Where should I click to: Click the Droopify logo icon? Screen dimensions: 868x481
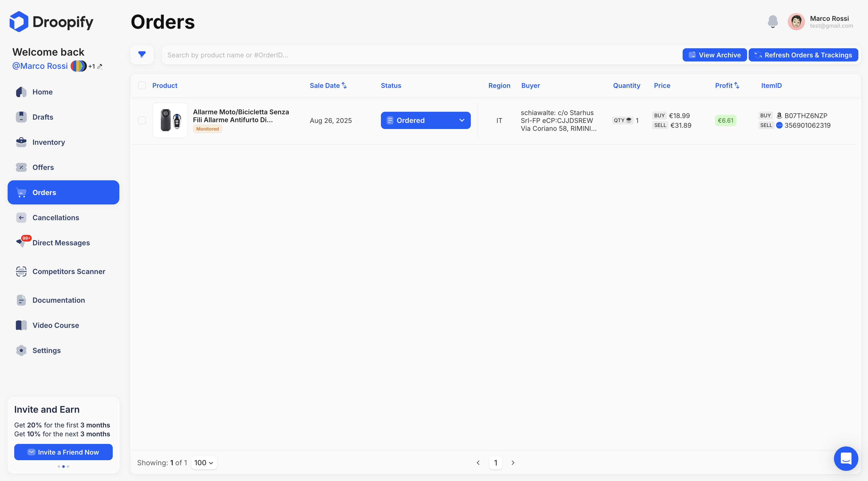19,22
